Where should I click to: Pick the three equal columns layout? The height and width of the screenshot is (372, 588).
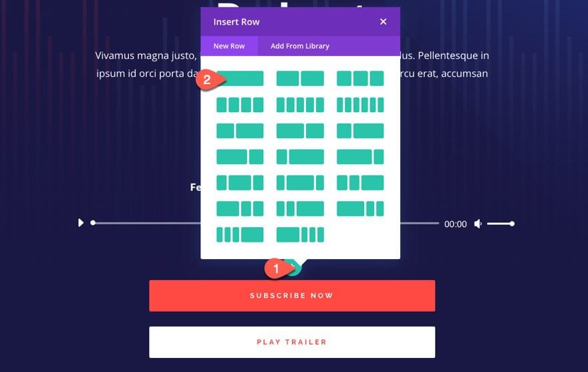[x=360, y=79]
